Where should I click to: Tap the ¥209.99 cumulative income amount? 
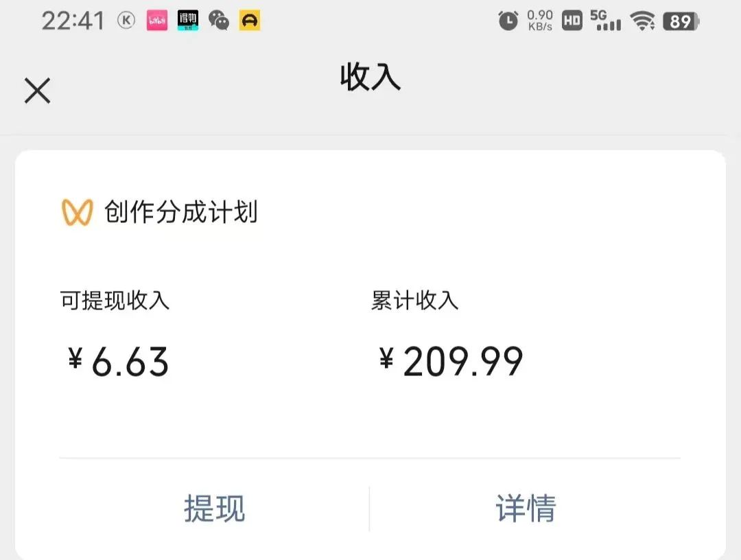tap(451, 361)
